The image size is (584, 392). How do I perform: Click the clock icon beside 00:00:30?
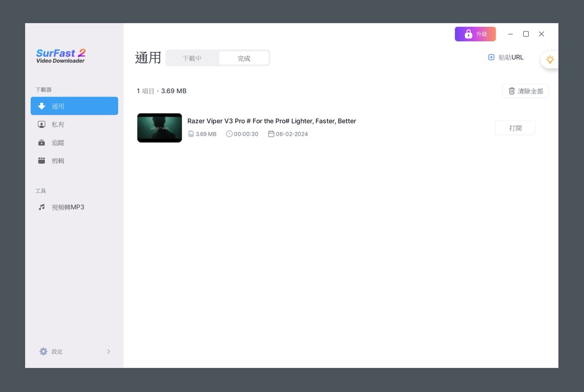(x=229, y=134)
